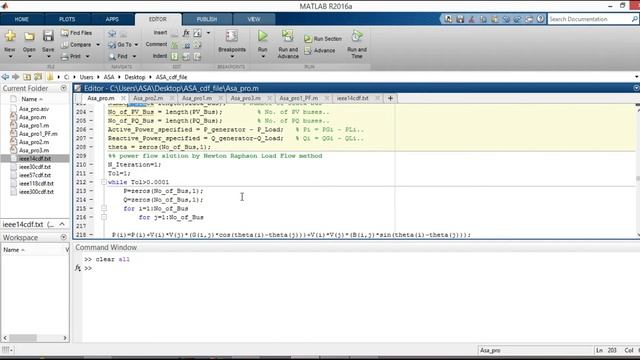Switch to the APPS ribbon tab
640x360 pixels.
112,19
